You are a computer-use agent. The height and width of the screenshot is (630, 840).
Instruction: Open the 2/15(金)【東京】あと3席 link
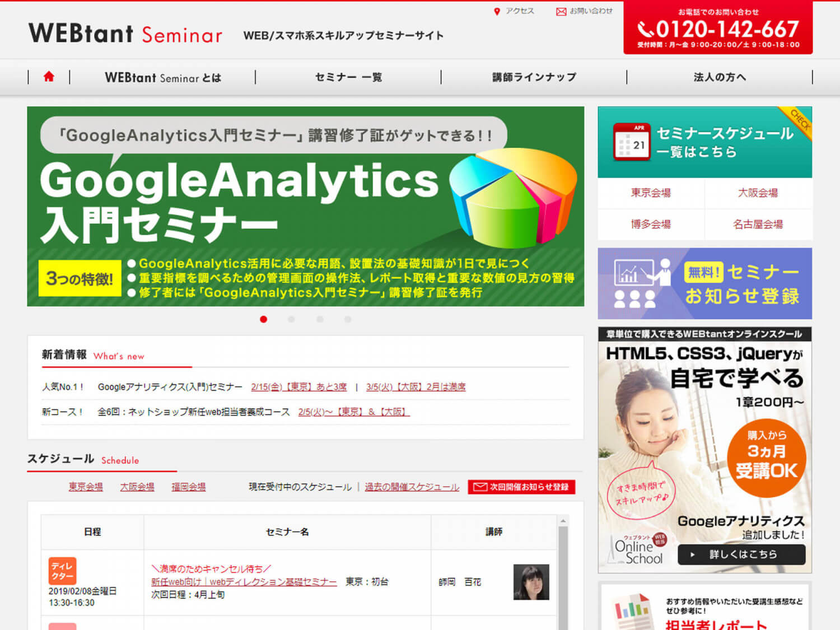click(x=299, y=387)
